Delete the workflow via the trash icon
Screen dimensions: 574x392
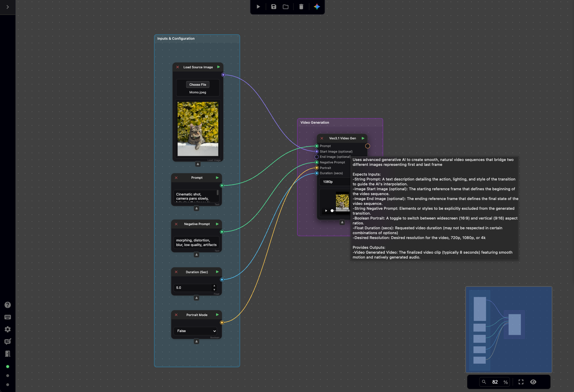(x=301, y=7)
